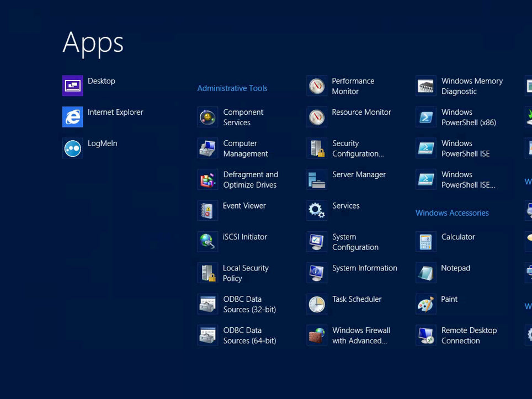Open the Desktop tile icon
The image size is (532, 399).
pyautogui.click(x=73, y=86)
